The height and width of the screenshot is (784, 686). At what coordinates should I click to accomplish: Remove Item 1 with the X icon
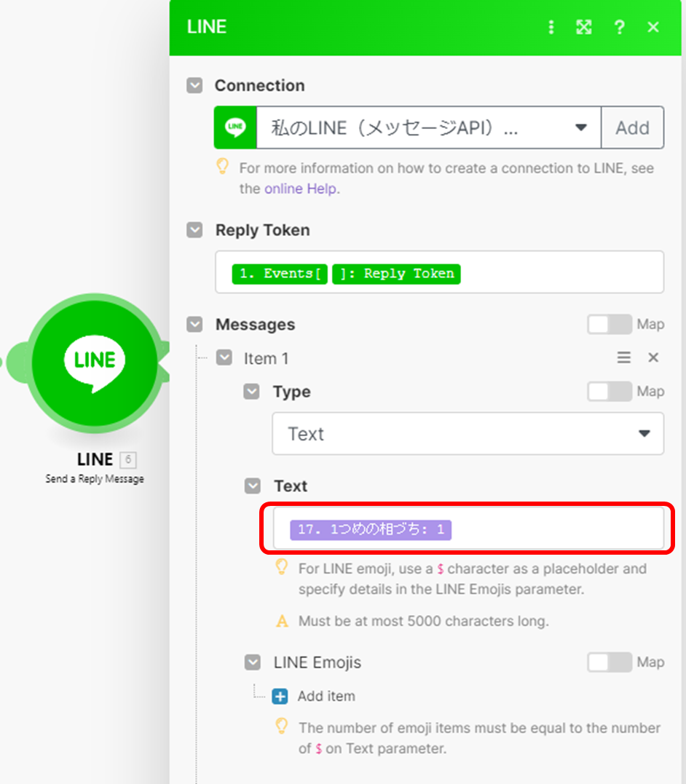point(653,357)
